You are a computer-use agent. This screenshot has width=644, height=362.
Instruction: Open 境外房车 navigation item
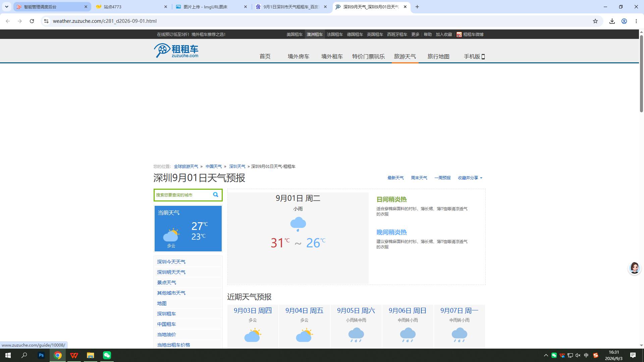click(x=299, y=56)
